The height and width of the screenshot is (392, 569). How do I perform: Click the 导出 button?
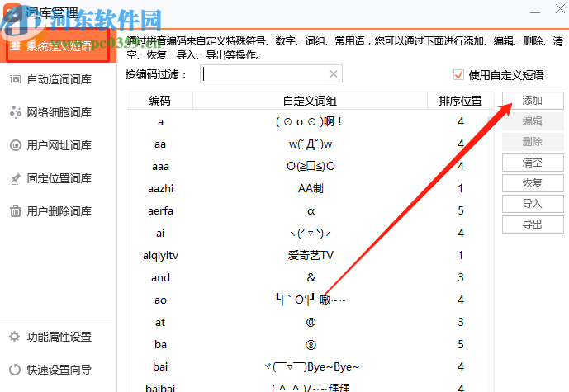(x=533, y=224)
